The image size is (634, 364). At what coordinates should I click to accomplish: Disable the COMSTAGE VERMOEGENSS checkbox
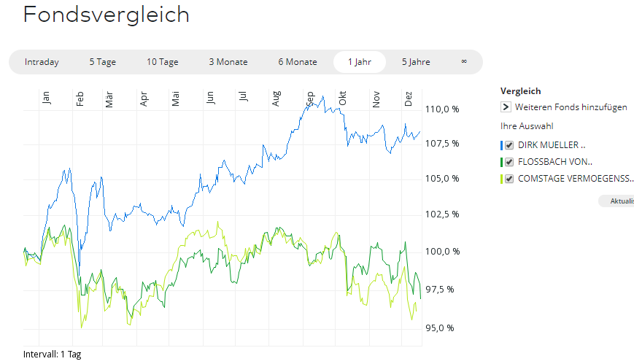[510, 179]
